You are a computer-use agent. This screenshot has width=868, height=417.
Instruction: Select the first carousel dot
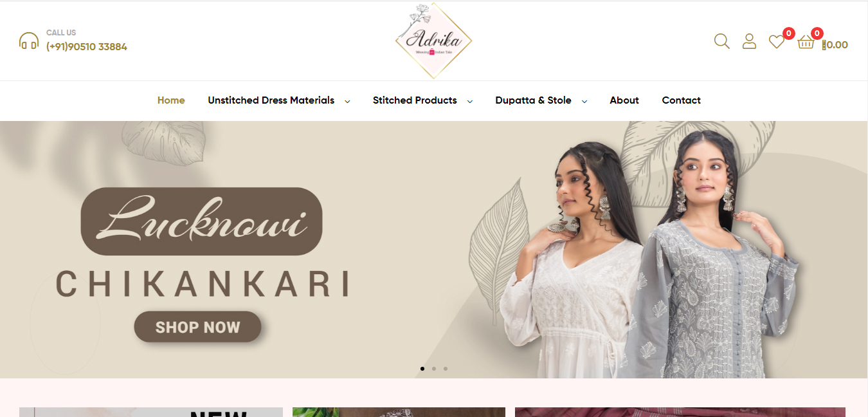[422, 369]
